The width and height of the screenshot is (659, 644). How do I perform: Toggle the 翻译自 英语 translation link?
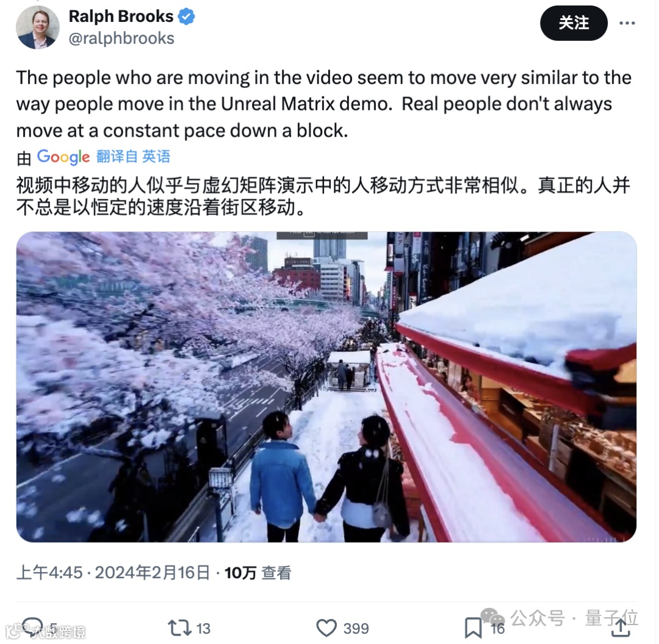point(133,157)
